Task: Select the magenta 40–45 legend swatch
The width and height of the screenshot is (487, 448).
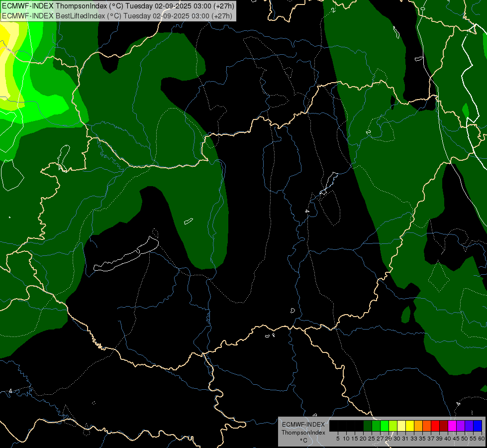Action: click(x=452, y=426)
